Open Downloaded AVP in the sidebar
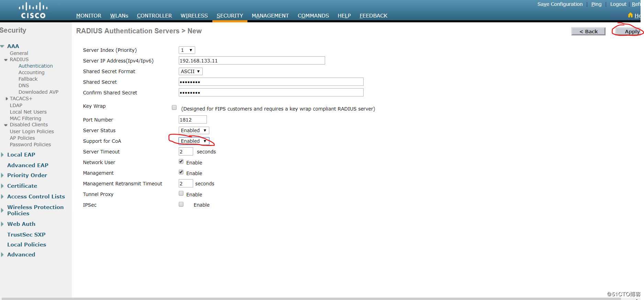The height and width of the screenshot is (300, 644). [x=38, y=92]
